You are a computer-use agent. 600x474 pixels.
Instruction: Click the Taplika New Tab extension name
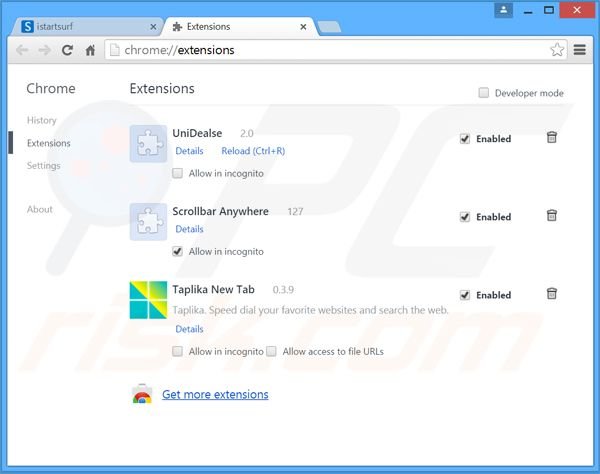213,289
